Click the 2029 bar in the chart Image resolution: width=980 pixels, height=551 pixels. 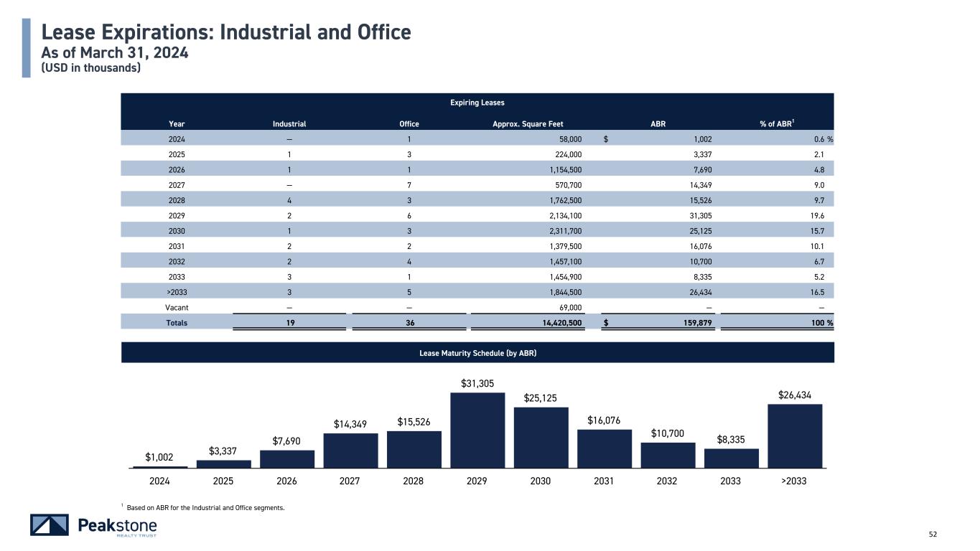pyautogui.click(x=477, y=430)
